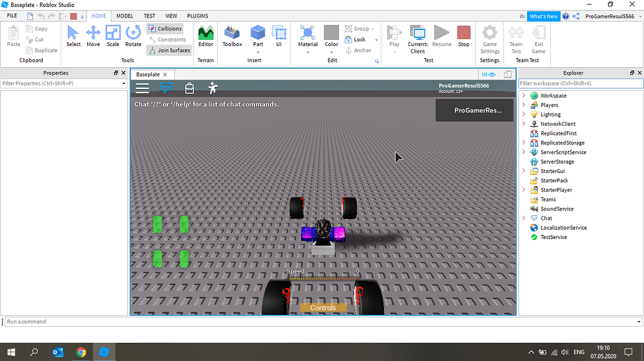
Task: Select Lighting in the Explorer tree
Action: pyautogui.click(x=551, y=114)
